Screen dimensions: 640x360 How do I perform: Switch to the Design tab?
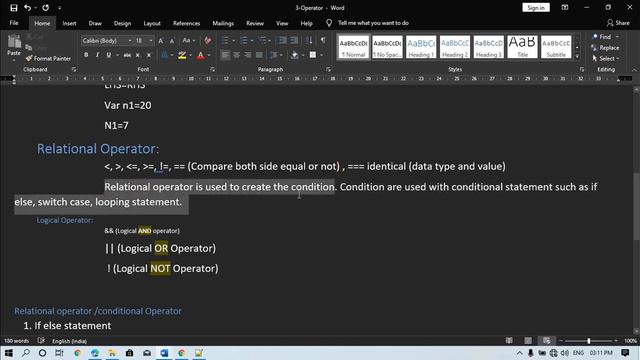click(122, 23)
